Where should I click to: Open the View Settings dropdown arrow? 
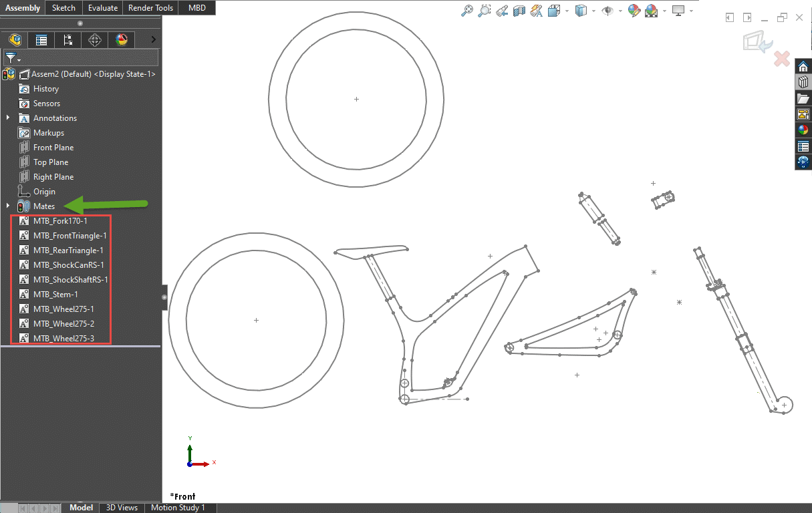click(691, 11)
